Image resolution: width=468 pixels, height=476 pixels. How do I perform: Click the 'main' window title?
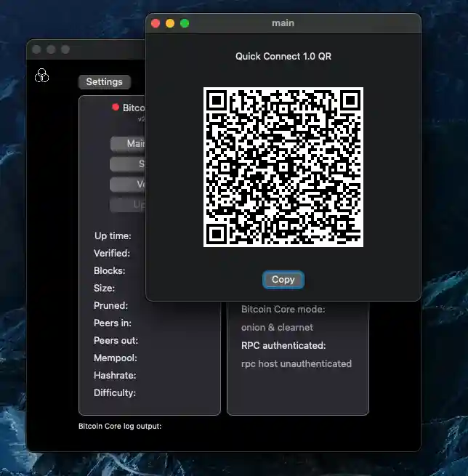pos(283,23)
